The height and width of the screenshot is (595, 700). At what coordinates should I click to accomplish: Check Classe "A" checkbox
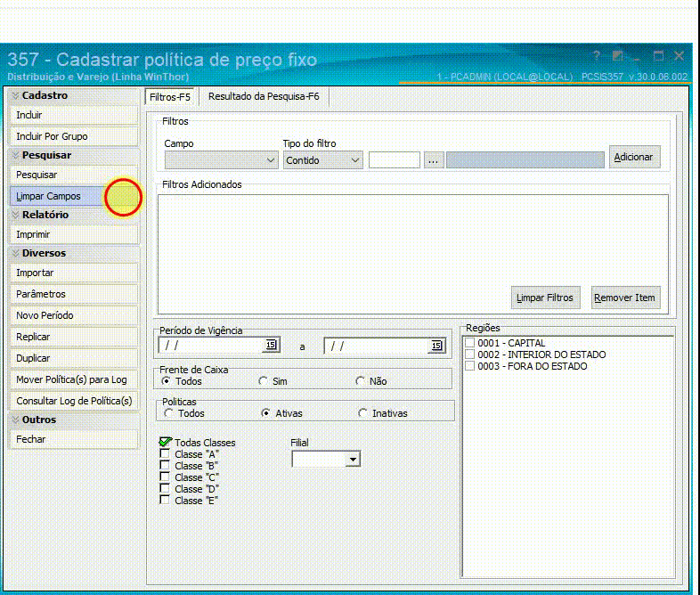(165, 453)
